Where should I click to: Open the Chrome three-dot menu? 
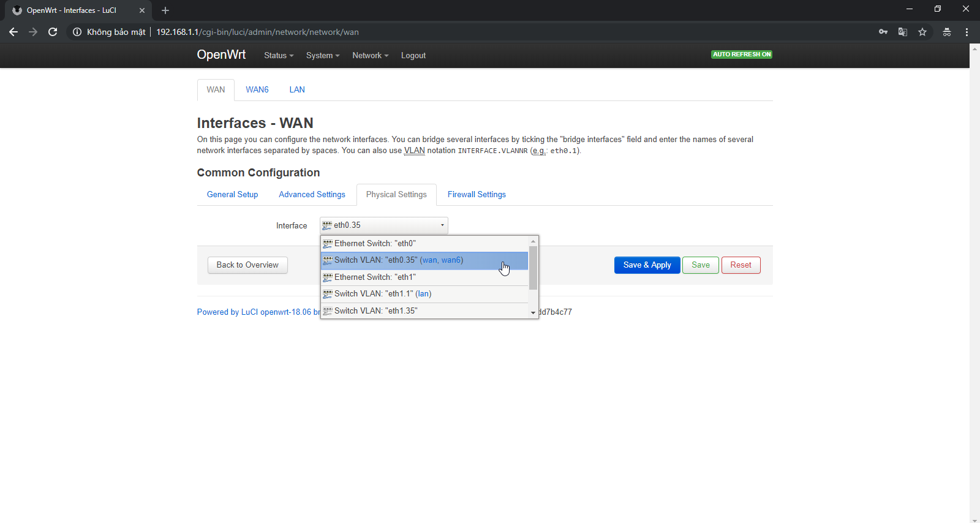pos(967,32)
